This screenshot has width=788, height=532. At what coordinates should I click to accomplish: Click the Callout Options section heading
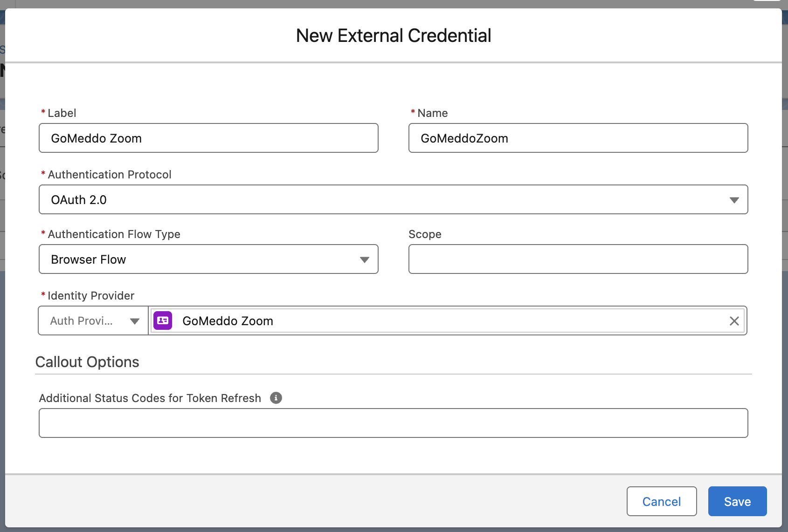(87, 362)
